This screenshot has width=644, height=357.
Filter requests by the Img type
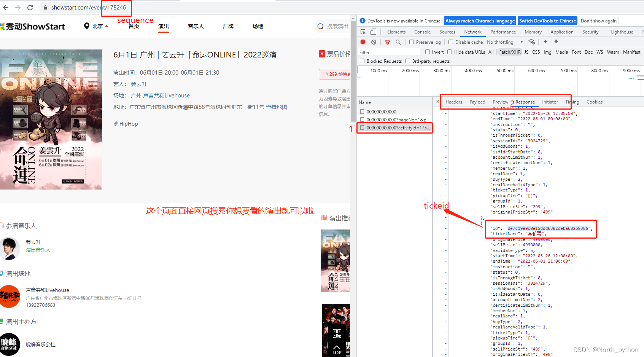click(547, 52)
